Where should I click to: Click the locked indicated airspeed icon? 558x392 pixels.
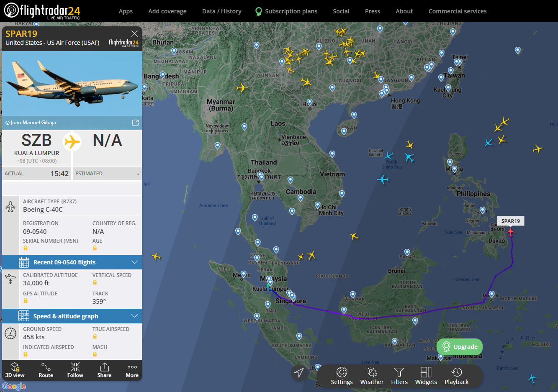tap(26, 354)
